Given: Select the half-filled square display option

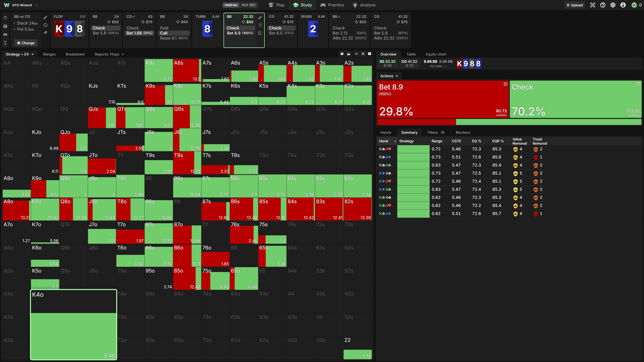Looking at the screenshot, I should click(x=349, y=54).
